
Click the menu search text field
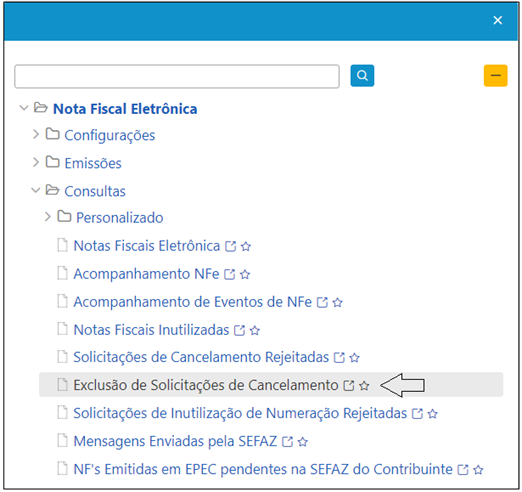177,76
